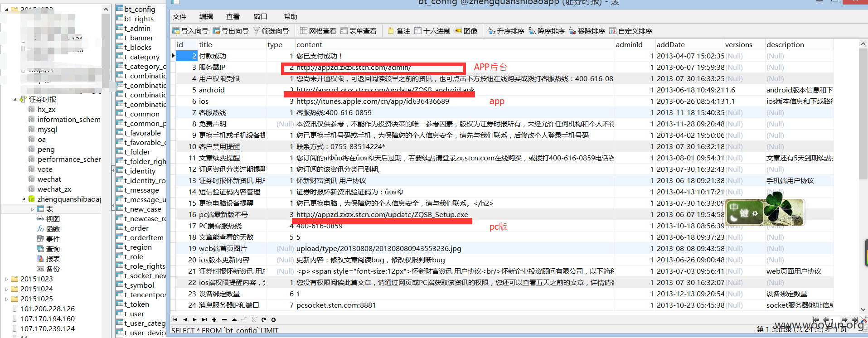Viewport: 868px width, 338px height.
Task: Apply 升序排序 ascending sort
Action: pyautogui.click(x=506, y=31)
